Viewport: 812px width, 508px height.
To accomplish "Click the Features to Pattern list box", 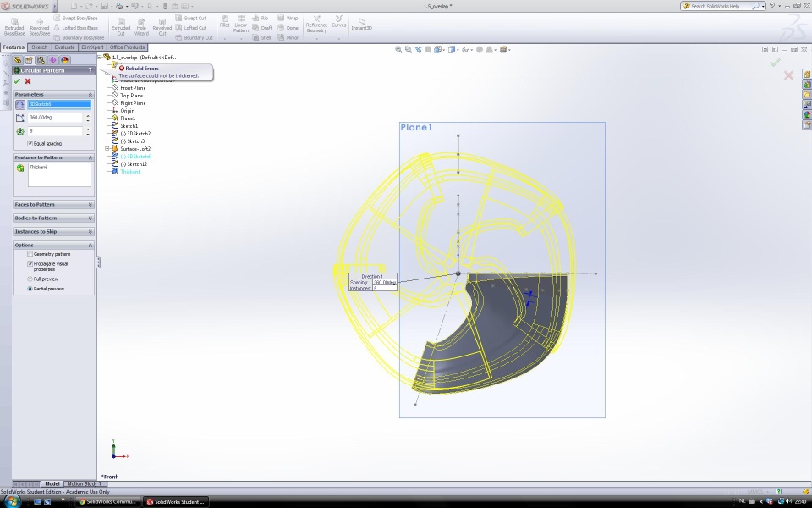I will 59,174.
